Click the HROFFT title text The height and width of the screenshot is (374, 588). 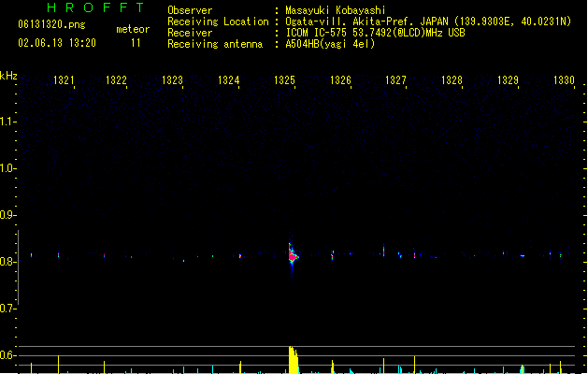tap(96, 7)
